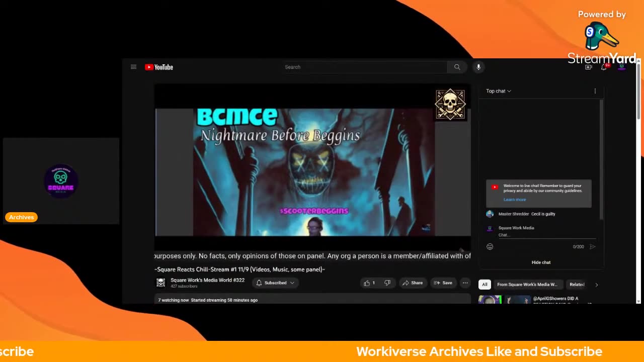Click the Square Reacts Chill-Stream video title
The height and width of the screenshot is (362, 644).
[239, 269]
